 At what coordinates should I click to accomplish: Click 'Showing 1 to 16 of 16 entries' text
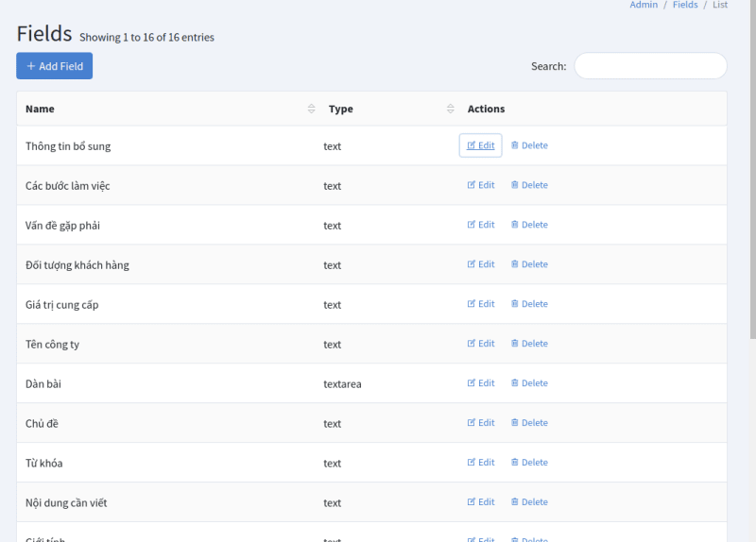146,38
